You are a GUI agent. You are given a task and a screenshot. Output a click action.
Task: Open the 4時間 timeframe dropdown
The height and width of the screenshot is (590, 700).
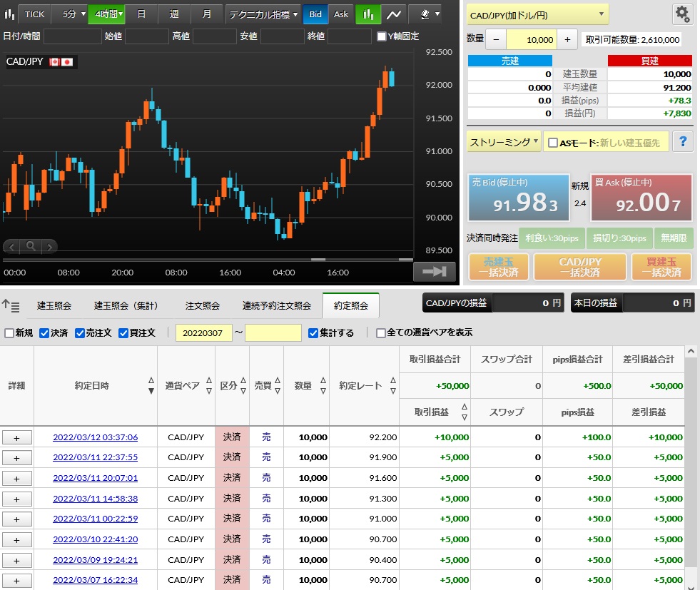point(107,14)
